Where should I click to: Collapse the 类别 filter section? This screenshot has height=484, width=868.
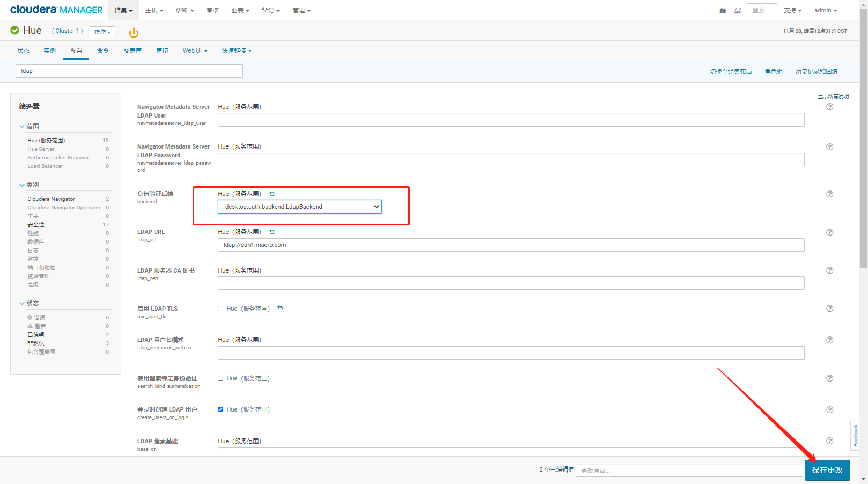click(x=29, y=185)
